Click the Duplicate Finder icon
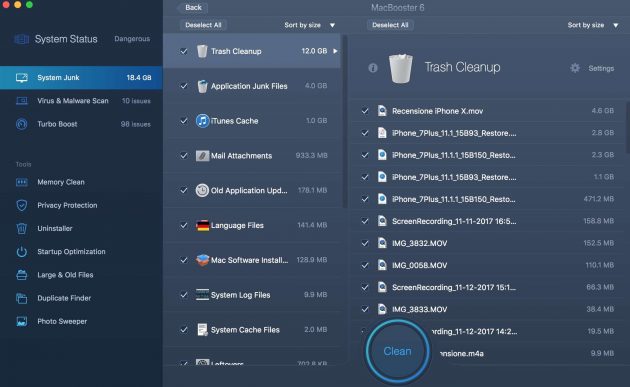The width and height of the screenshot is (630, 387). tap(22, 298)
